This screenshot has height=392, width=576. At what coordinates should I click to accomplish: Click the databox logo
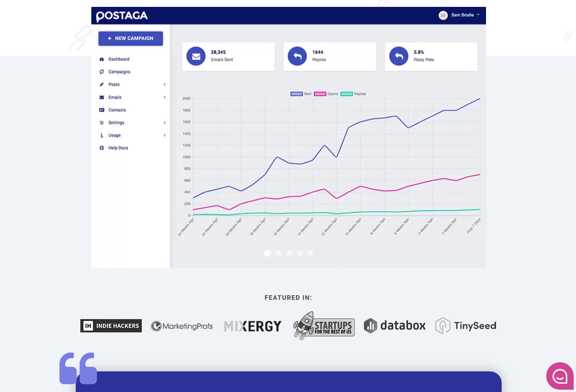(x=395, y=326)
